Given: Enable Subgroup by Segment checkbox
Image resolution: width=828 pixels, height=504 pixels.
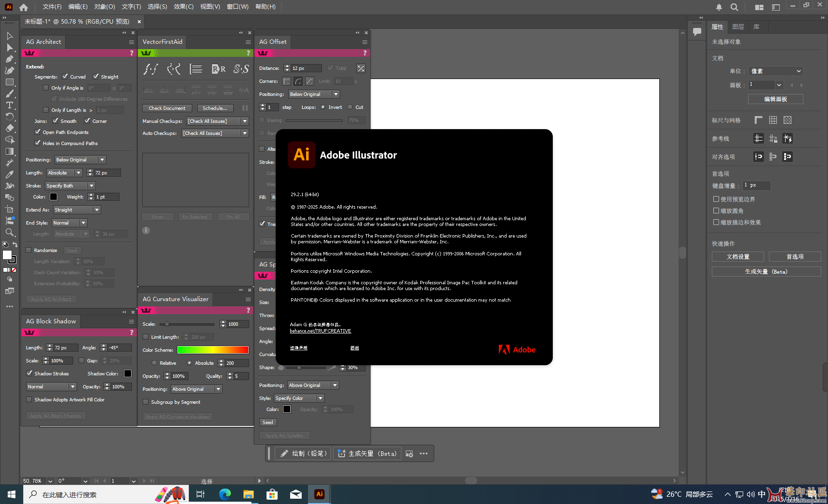Looking at the screenshot, I should pos(146,402).
